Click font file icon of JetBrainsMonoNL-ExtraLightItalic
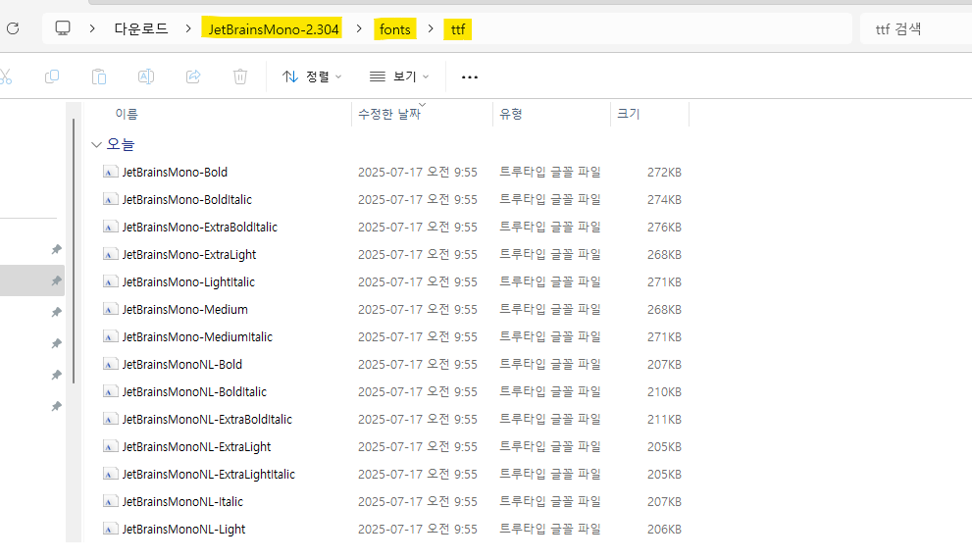The image size is (972, 560). (x=110, y=474)
